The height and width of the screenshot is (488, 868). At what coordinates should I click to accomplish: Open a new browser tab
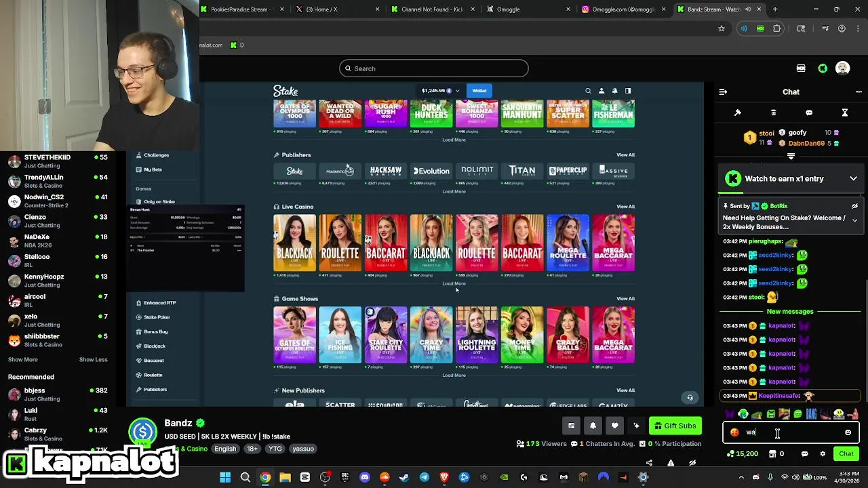coord(775,9)
